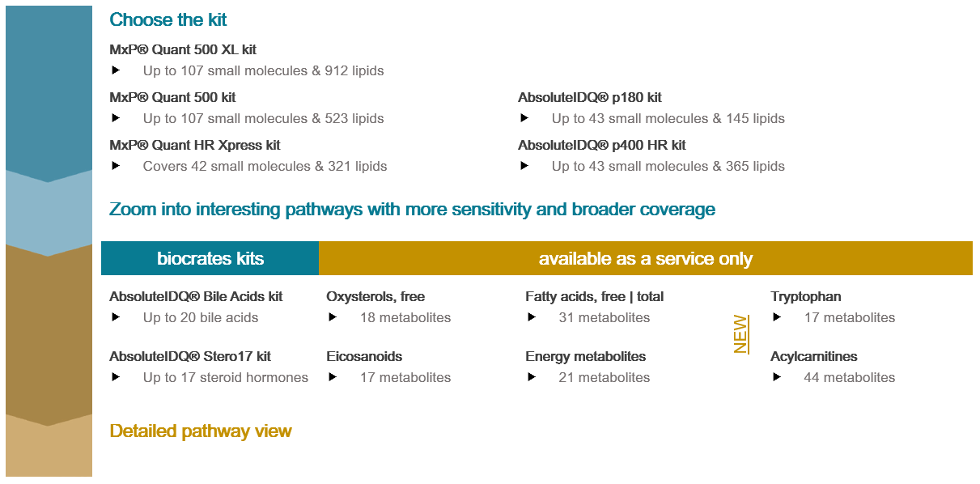Screen dimensions: 980x484
Task: Open the AbsoluteIDQ Bile Acids kit link
Action: tap(196, 296)
